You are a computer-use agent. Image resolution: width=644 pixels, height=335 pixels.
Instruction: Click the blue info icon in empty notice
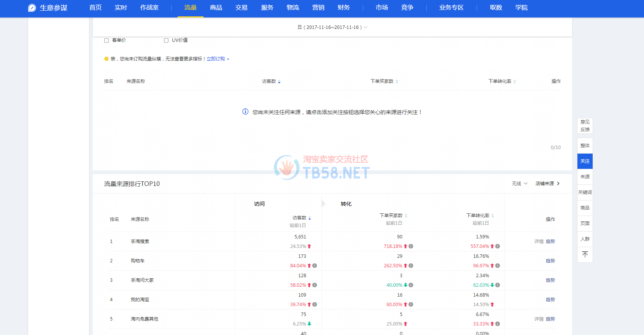(x=245, y=112)
